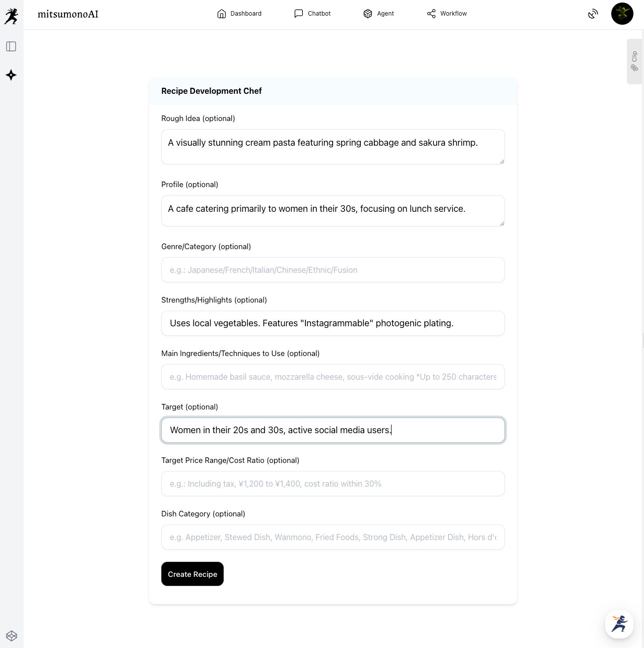Open the Clip paperclip side tab
Screen dimensions: 644x648
[x=634, y=62]
